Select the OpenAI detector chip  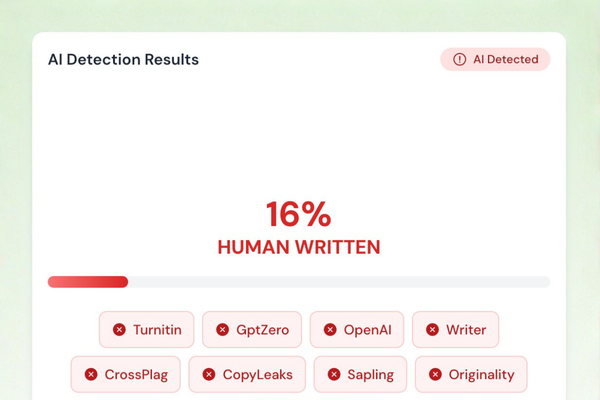(x=357, y=330)
